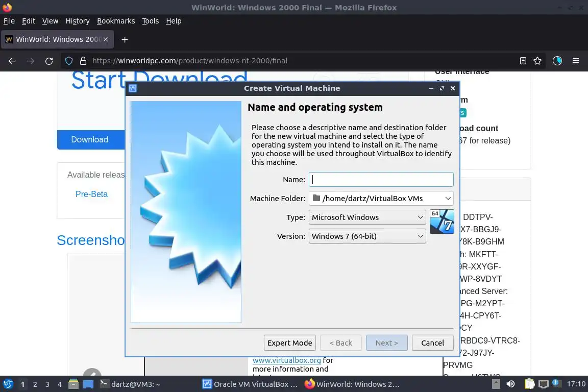The image size is (588, 392).
Task: Open the Version dropdown showing Windows 7 (64-bit)
Action: tap(367, 236)
